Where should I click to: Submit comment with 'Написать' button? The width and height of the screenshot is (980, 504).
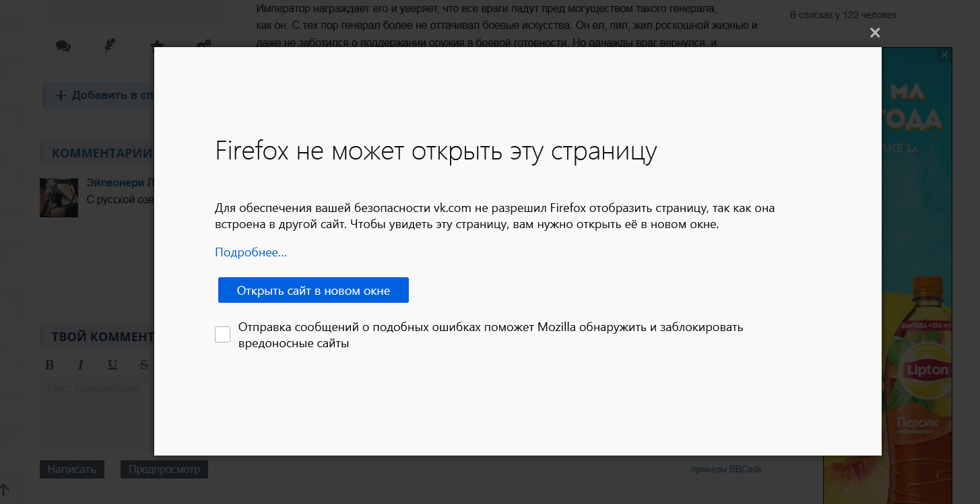(x=72, y=470)
